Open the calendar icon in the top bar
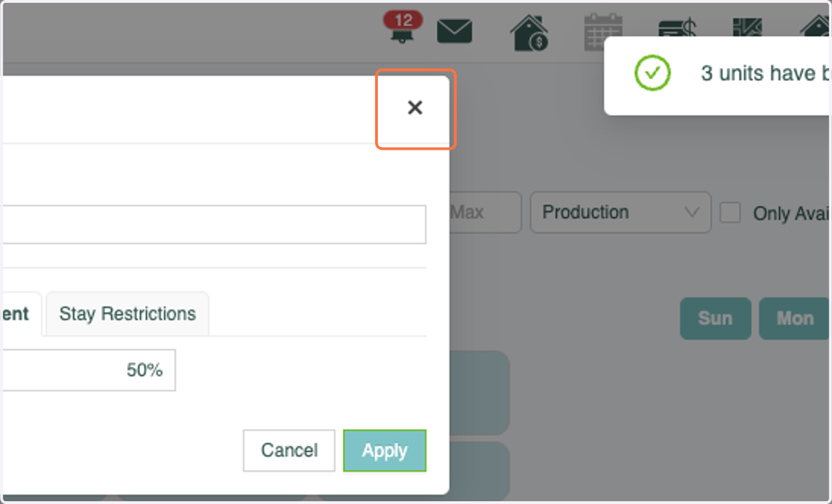The image size is (832, 504). tap(603, 32)
